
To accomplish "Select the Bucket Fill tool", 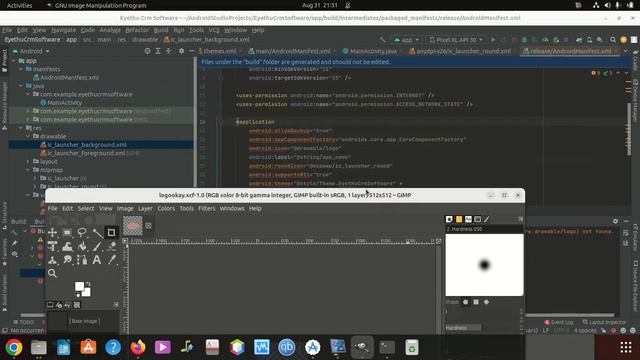I will (x=82, y=247).
